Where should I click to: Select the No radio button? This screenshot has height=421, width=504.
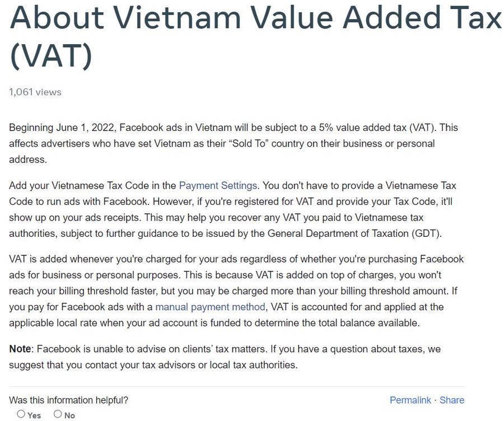pyautogui.click(x=58, y=414)
